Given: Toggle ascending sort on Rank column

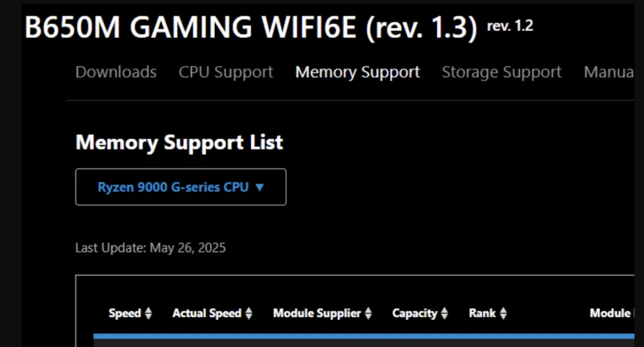Looking at the screenshot, I should click(x=504, y=312).
